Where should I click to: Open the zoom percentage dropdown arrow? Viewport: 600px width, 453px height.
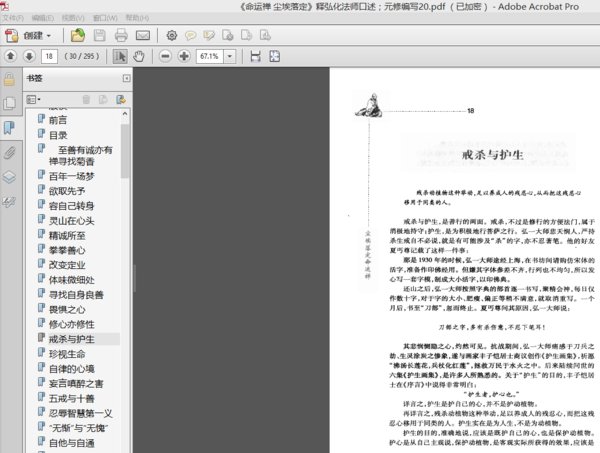pos(230,56)
